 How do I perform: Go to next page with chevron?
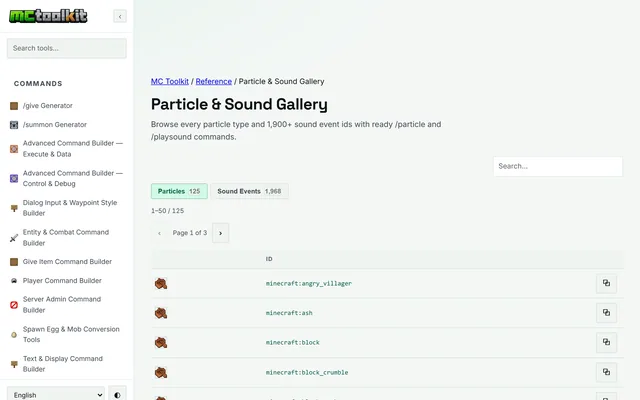tap(220, 233)
